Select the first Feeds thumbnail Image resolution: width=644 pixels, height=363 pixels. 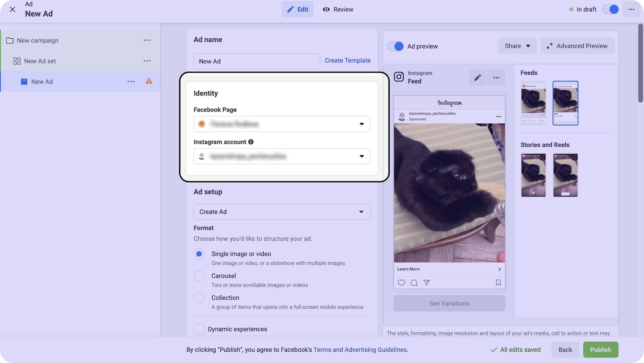[533, 103]
